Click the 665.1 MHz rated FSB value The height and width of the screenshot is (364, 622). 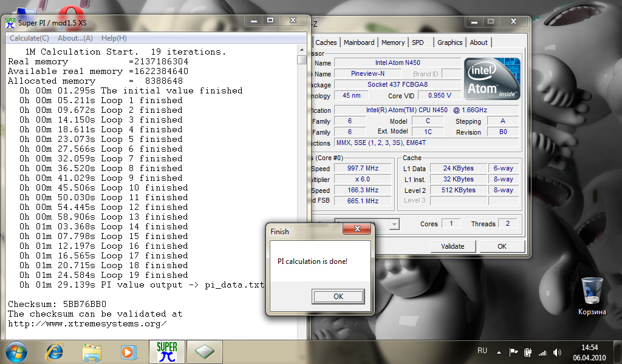363,201
